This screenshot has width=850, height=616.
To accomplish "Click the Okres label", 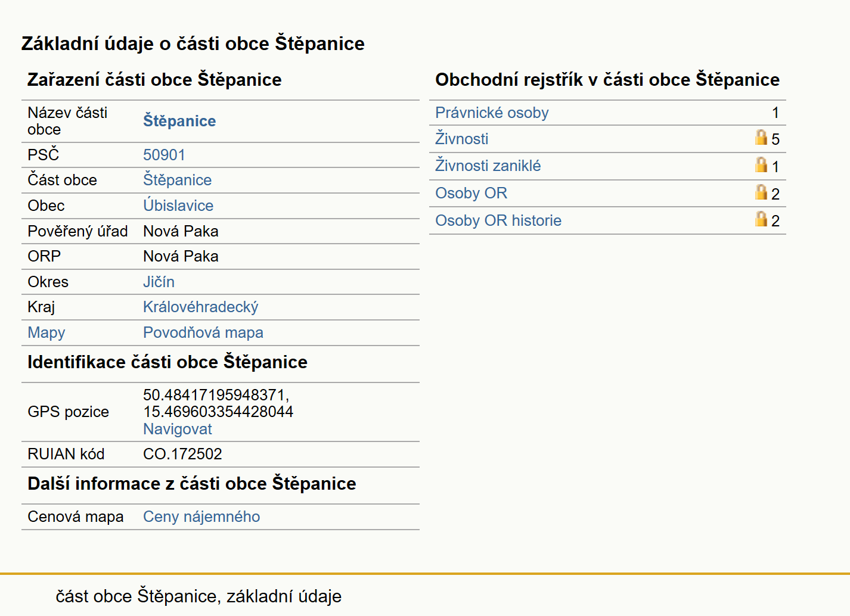I will click(48, 282).
